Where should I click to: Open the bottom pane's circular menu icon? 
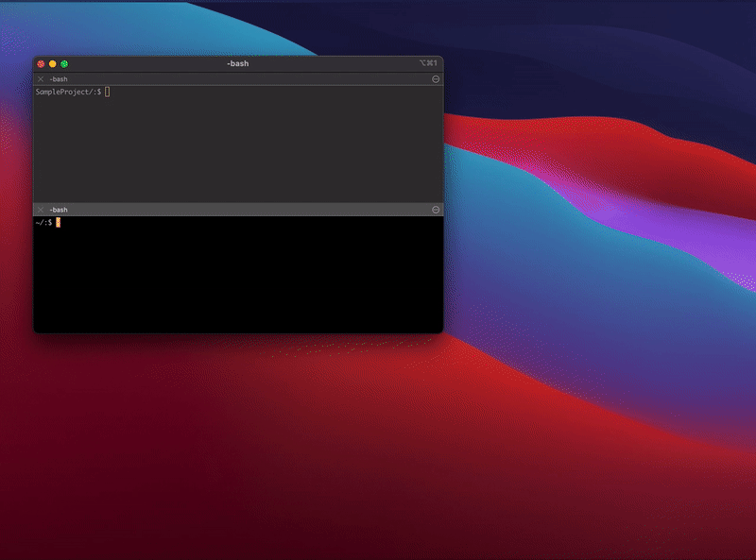436,210
